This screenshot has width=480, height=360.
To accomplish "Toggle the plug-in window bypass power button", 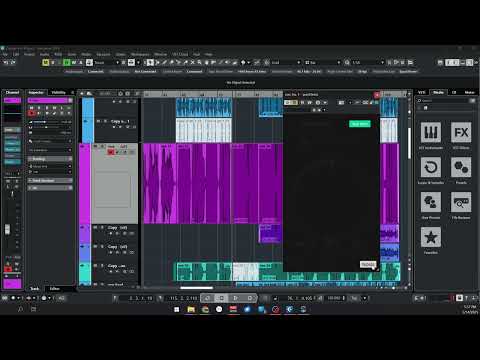I will 287,102.
